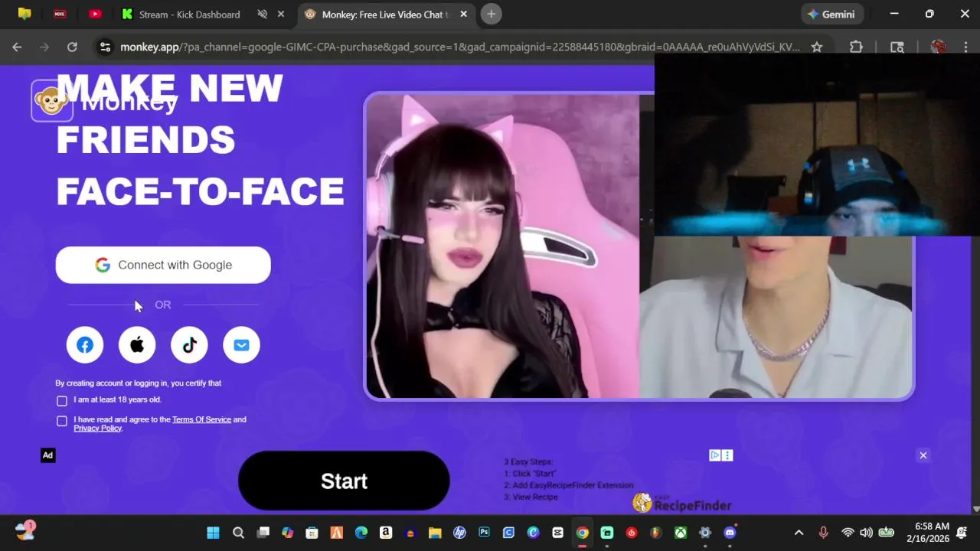The width and height of the screenshot is (980, 551).
Task: Go back to the previous page
Action: 17,47
